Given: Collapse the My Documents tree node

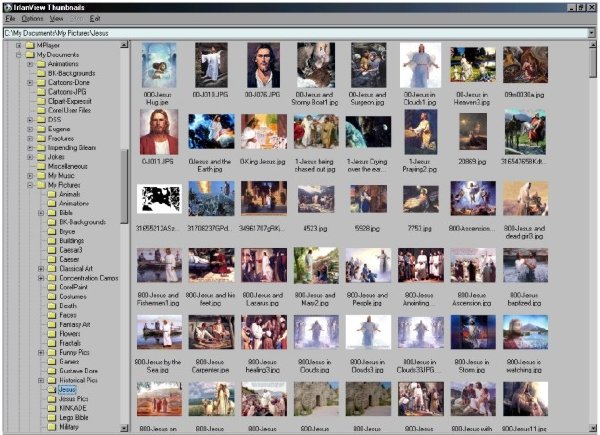Looking at the screenshot, I should (x=18, y=55).
